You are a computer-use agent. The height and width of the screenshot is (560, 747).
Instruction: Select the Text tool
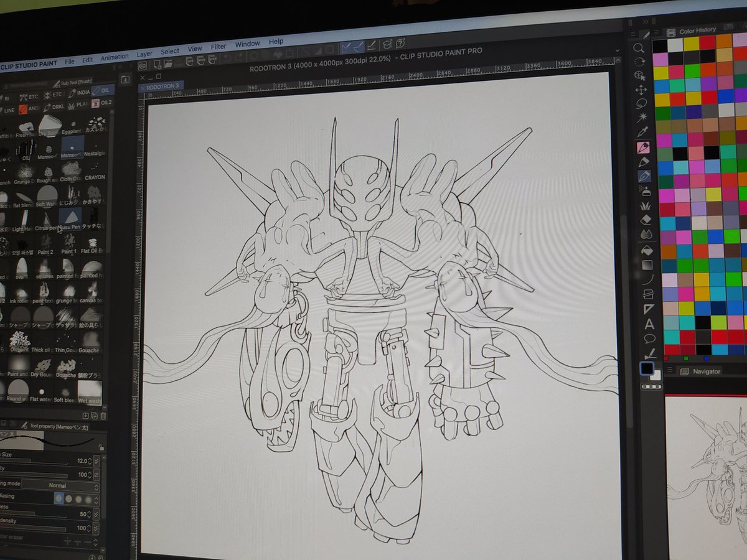click(x=649, y=324)
